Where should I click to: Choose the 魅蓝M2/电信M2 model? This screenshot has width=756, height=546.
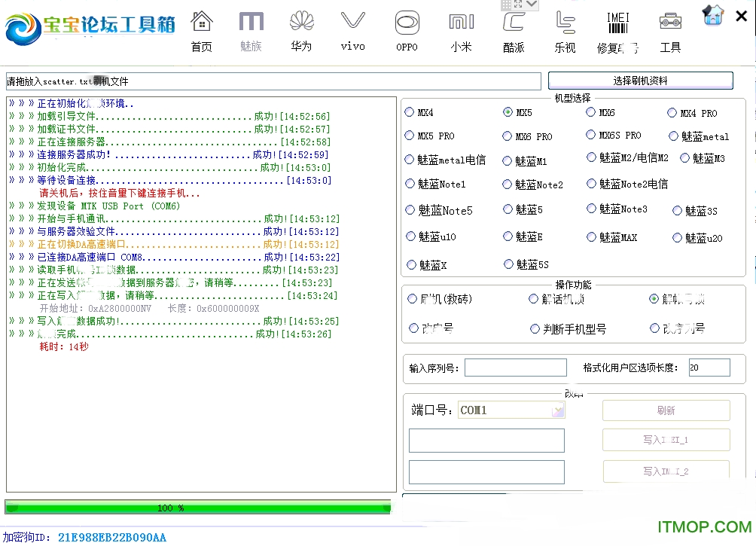tap(592, 157)
